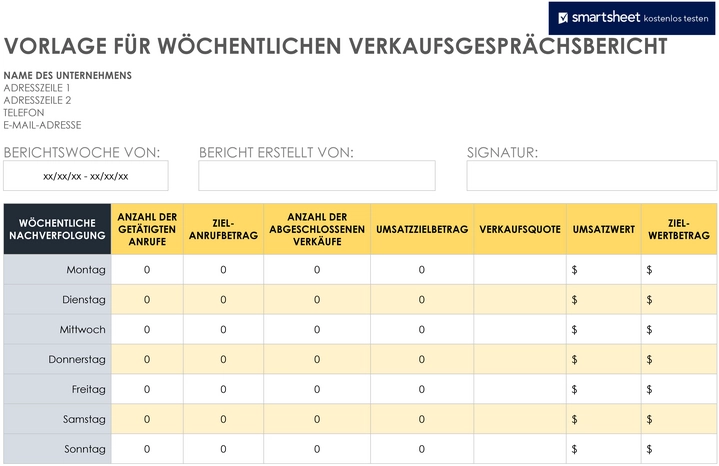Click Freitag's Ziel-Wertbetrag dollar cell
This screenshot has height=466, width=719.
pyautogui.click(x=679, y=389)
